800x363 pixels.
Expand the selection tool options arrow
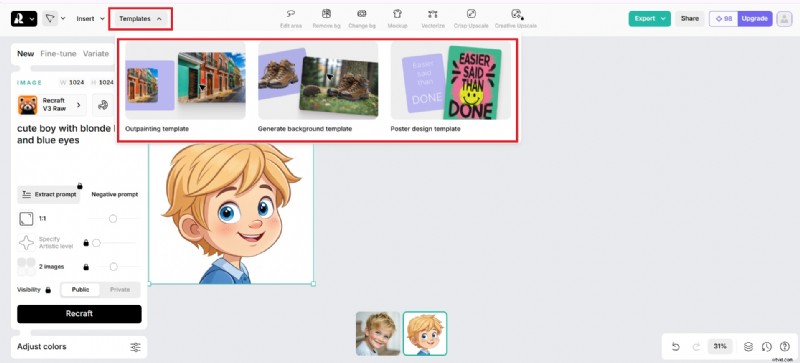pos(63,19)
